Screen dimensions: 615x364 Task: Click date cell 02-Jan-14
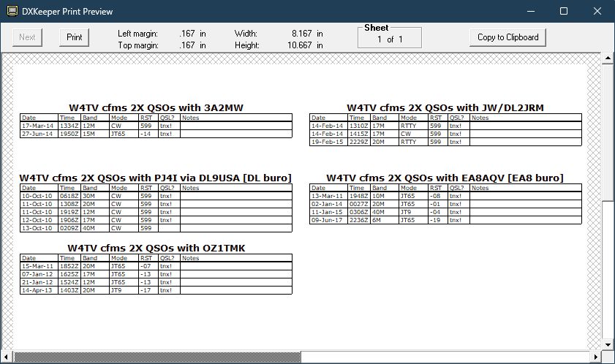(327, 204)
